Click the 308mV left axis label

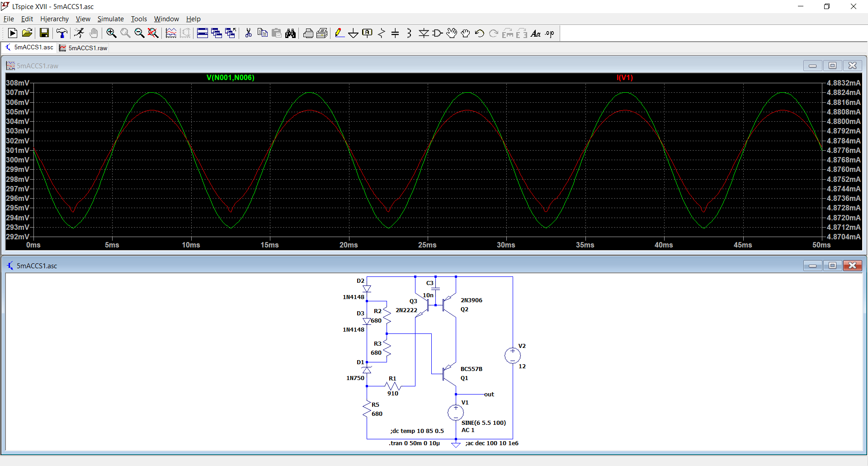tap(18, 83)
